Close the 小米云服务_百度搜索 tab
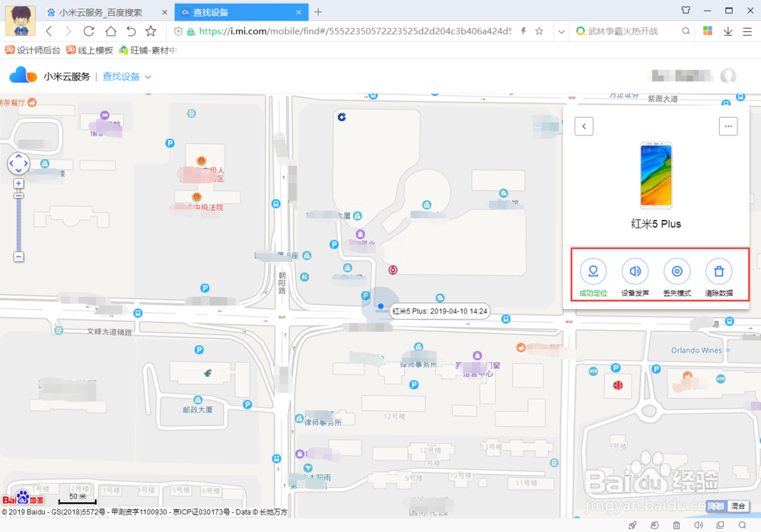 [x=164, y=12]
